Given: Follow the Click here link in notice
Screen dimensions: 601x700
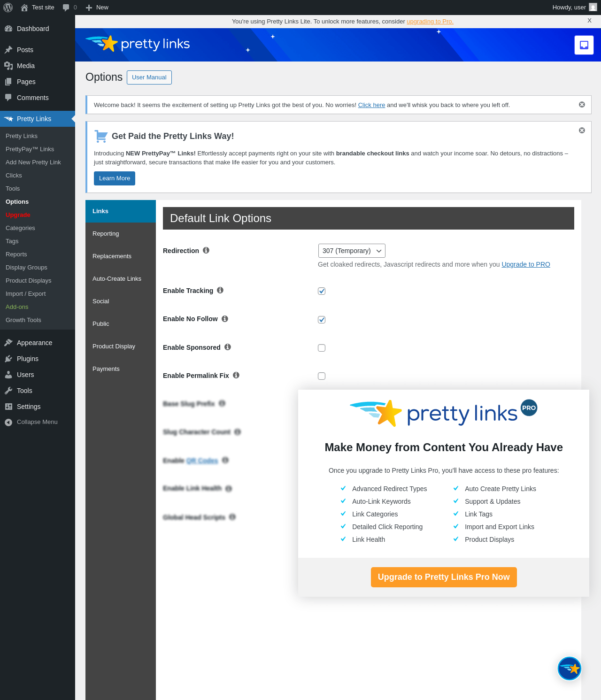Looking at the screenshot, I should (371, 105).
